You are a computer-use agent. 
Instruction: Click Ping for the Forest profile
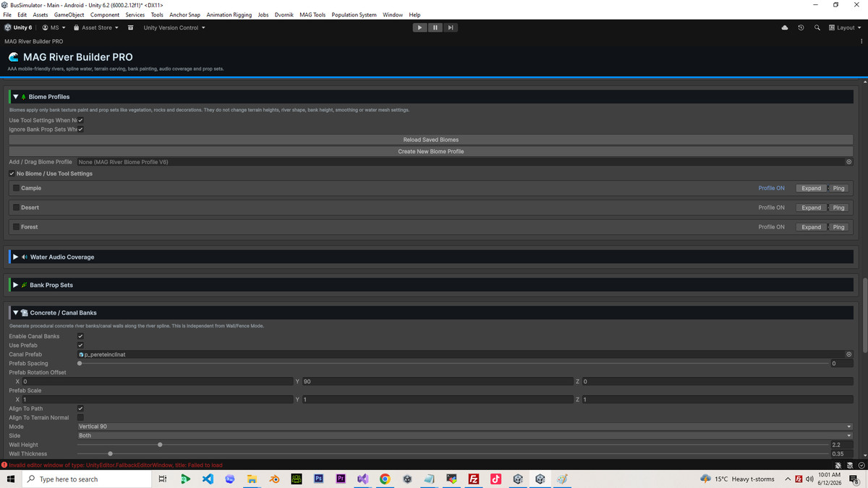click(838, 227)
